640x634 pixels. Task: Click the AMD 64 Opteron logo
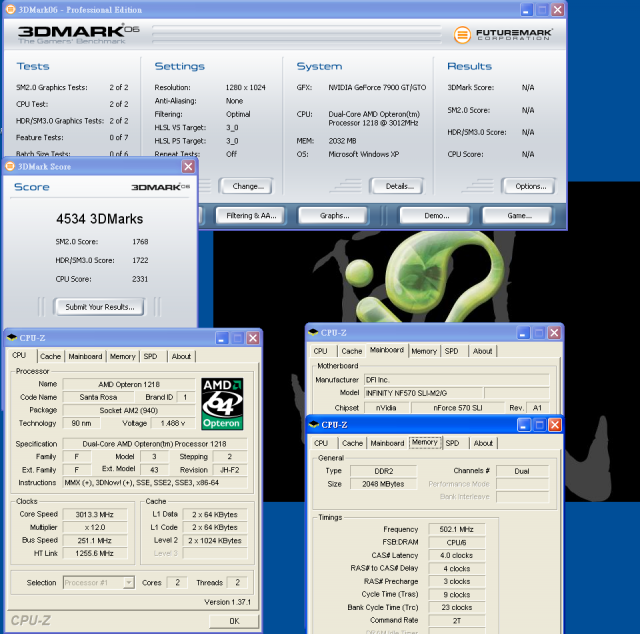pos(222,403)
